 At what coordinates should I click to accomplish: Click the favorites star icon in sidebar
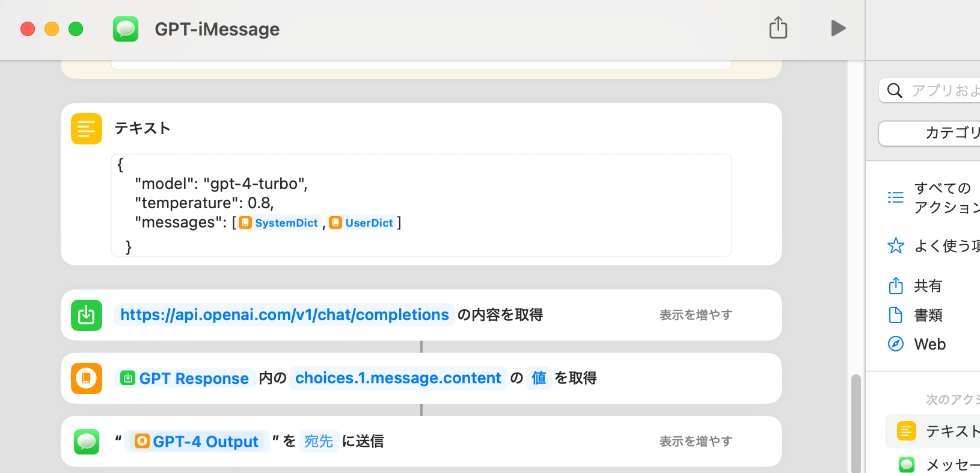tap(896, 246)
